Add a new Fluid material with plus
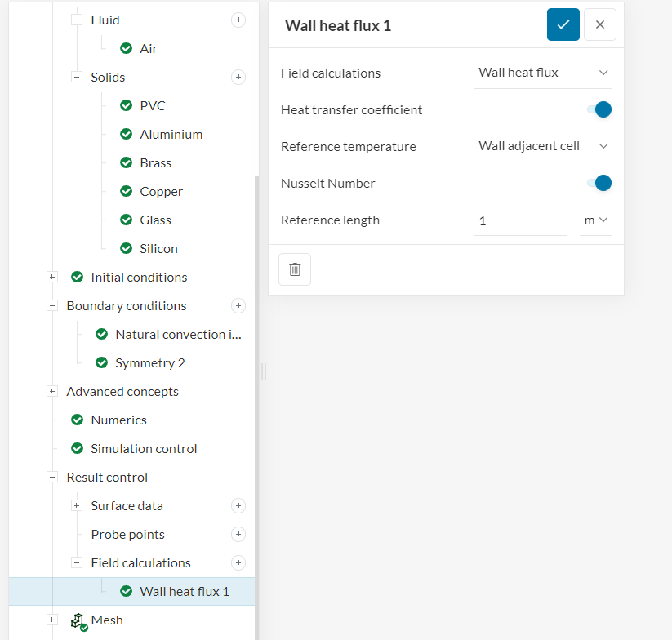This screenshot has width=672, height=640. tap(238, 20)
